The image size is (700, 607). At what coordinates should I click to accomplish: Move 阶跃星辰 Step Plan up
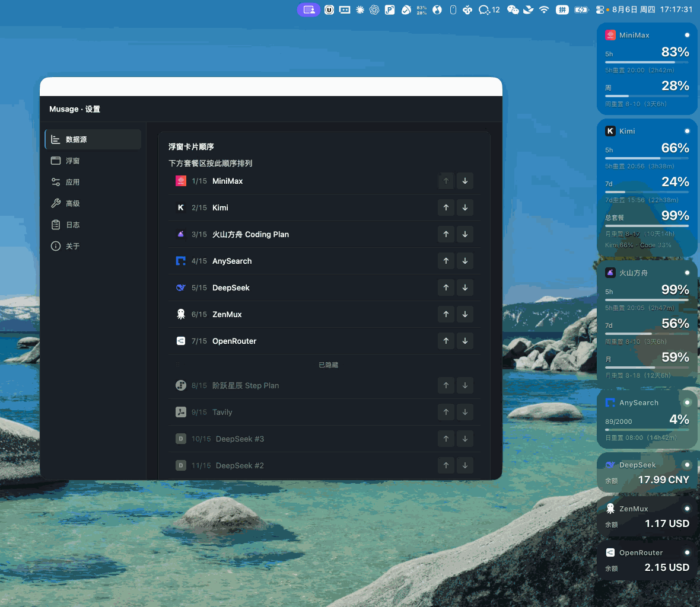[446, 385]
